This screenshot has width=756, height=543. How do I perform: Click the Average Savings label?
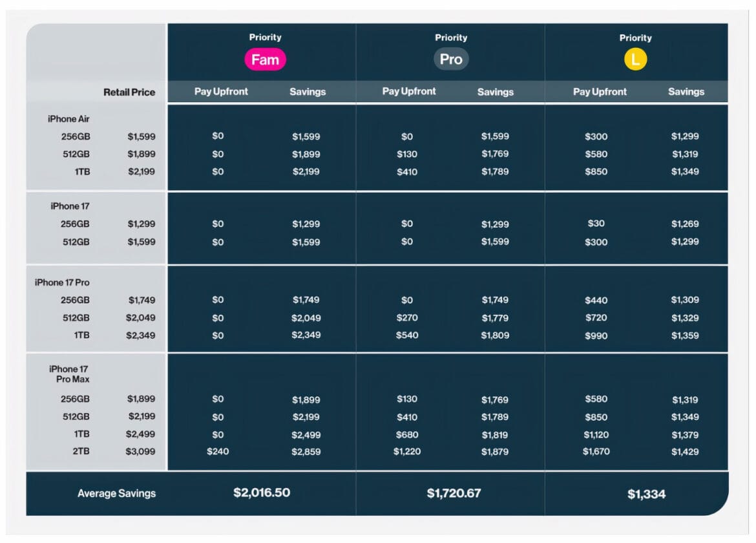coord(117,493)
